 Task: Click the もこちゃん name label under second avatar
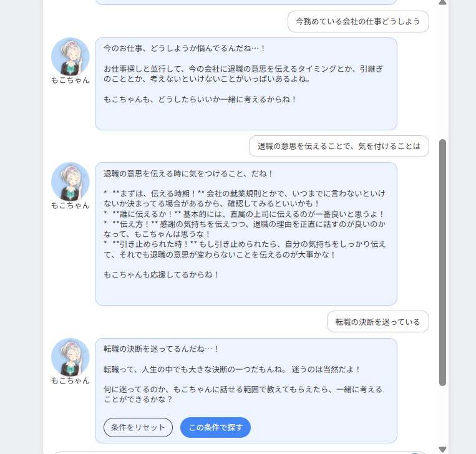pyautogui.click(x=70, y=205)
